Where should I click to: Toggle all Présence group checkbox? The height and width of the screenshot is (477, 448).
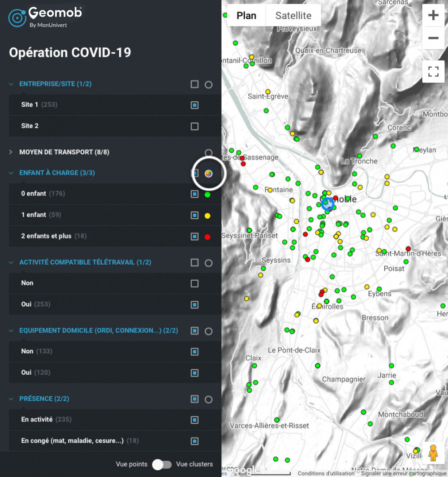tap(194, 399)
